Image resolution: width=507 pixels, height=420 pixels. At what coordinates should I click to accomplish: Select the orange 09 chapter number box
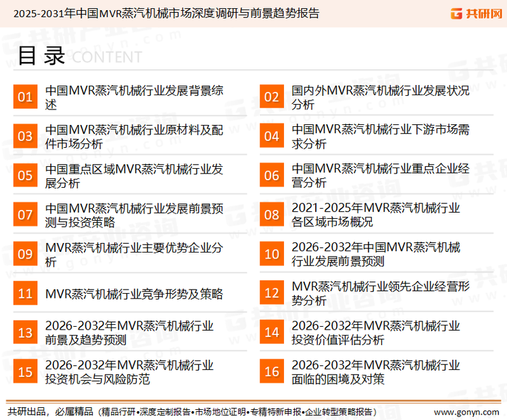[x=25, y=254]
